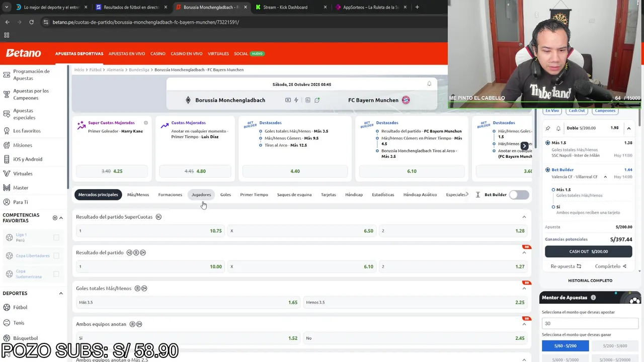Click the Super Cuotas info icon
Image resolution: width=644 pixels, height=362 pixels.
pyautogui.click(x=146, y=123)
